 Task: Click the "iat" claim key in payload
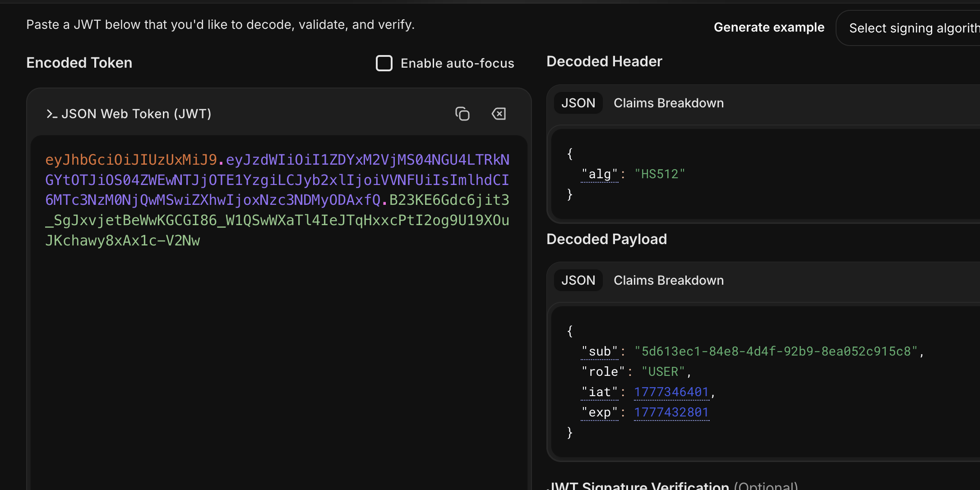[600, 392]
